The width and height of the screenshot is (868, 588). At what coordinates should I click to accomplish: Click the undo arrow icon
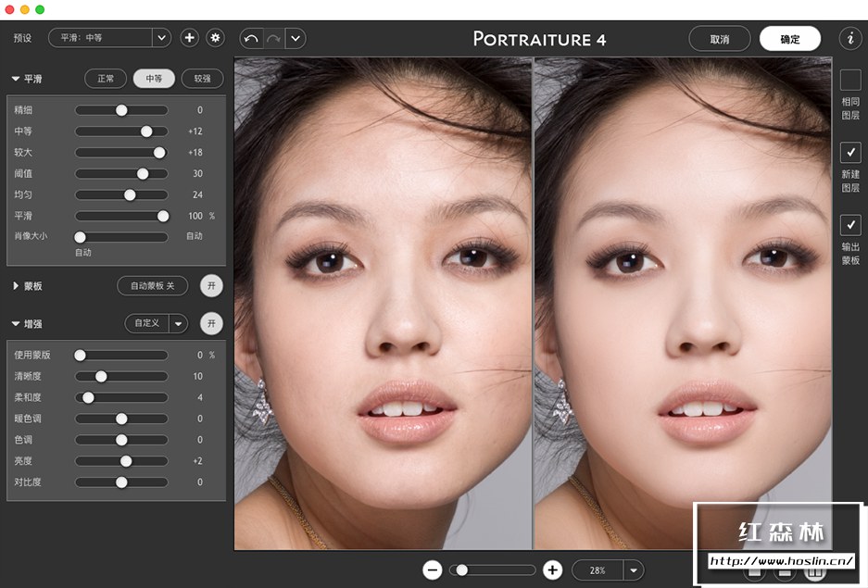pyautogui.click(x=250, y=38)
